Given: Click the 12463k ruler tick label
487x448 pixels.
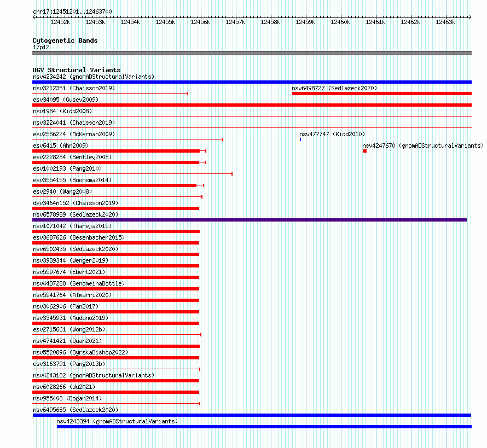Looking at the screenshot, I should (x=445, y=22).
